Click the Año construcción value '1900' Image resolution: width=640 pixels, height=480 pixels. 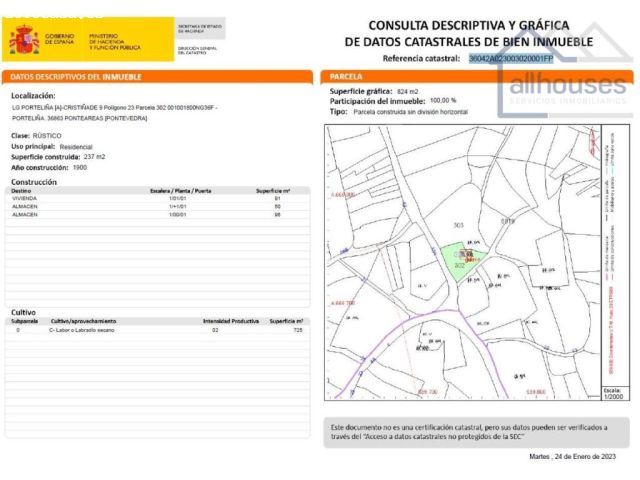tap(80, 167)
